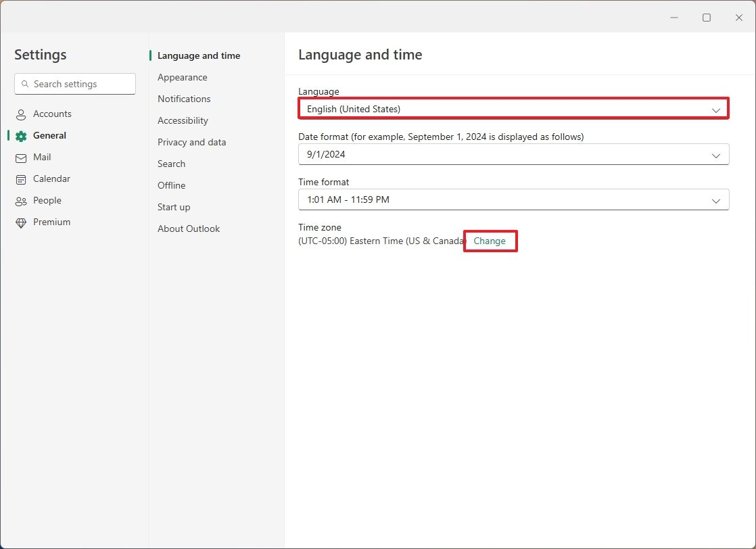Select the Language and time heading link
The image size is (756, 549).
pos(199,55)
